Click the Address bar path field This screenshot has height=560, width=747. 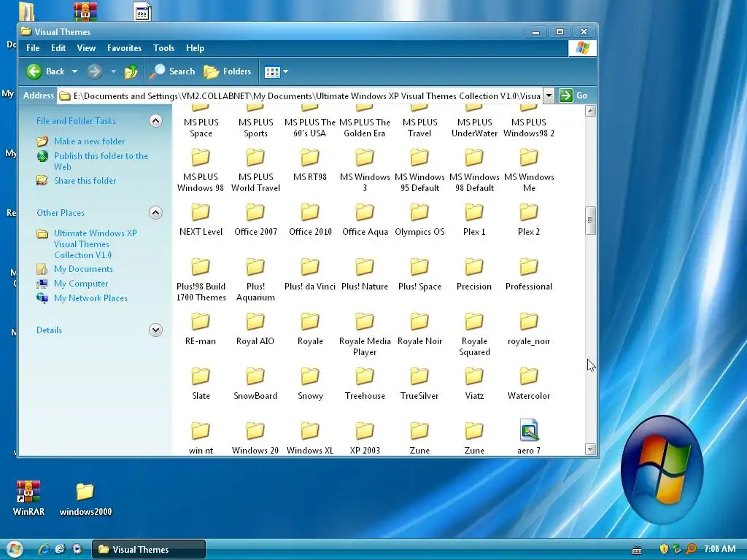(300, 96)
